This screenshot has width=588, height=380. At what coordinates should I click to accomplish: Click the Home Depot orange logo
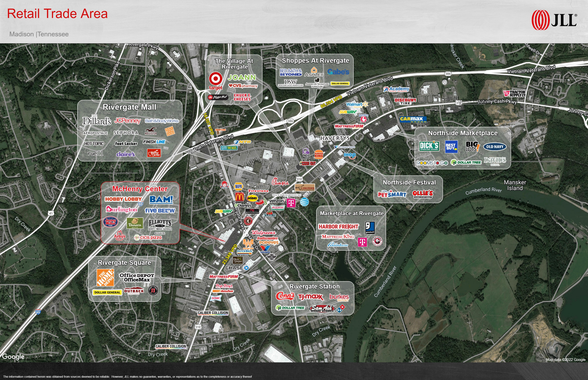pos(105,278)
